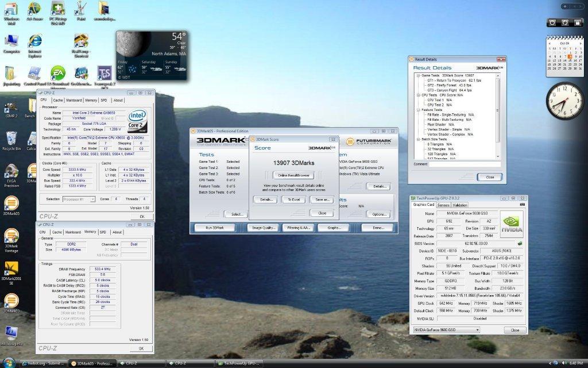The width and height of the screenshot is (588, 368).
Task: Click Save as in 3DMark Score dialog
Action: tap(322, 200)
